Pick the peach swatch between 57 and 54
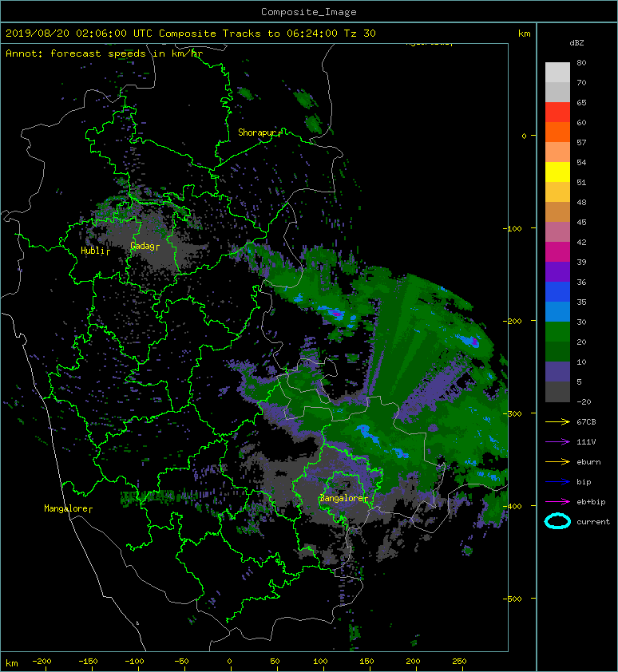The image size is (618, 672). [557, 152]
